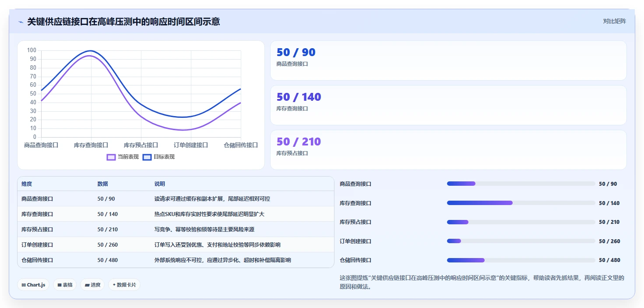Click the 50 / 480 value beside progress bar
The image size is (644, 308).
click(609, 260)
